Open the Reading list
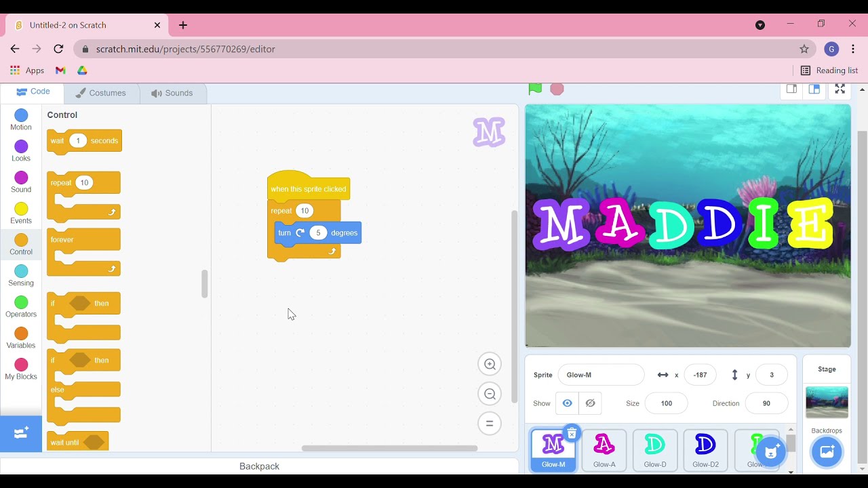This screenshot has height=488, width=868. pyautogui.click(x=829, y=70)
